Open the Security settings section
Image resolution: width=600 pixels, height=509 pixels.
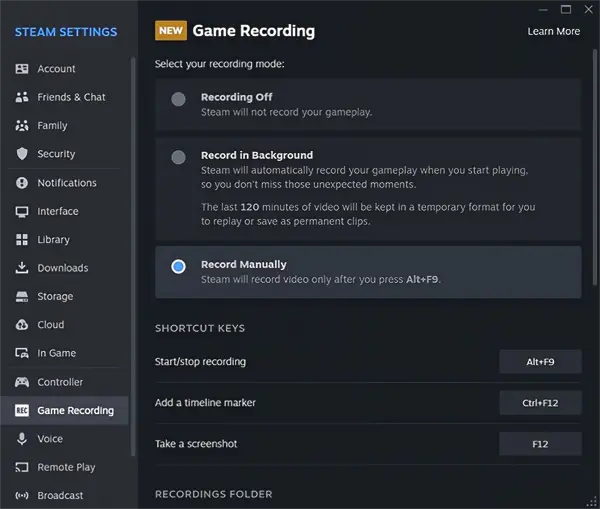point(56,154)
